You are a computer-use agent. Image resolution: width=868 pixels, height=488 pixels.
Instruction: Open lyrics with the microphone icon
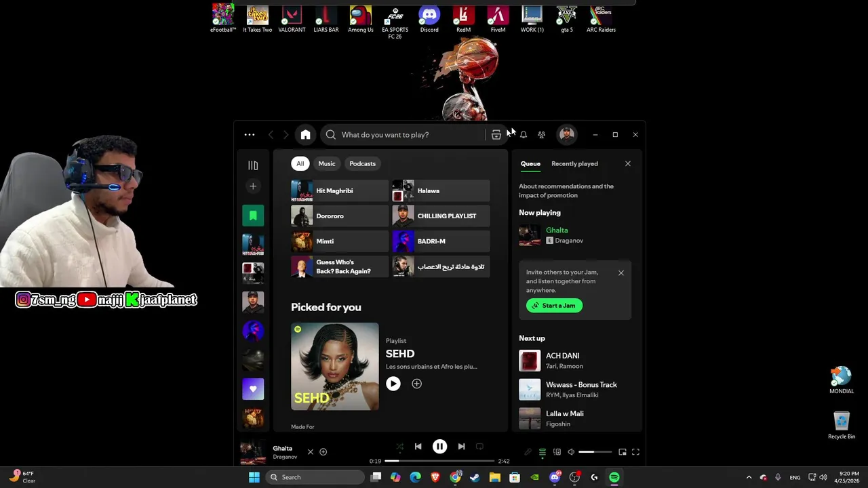(x=528, y=452)
